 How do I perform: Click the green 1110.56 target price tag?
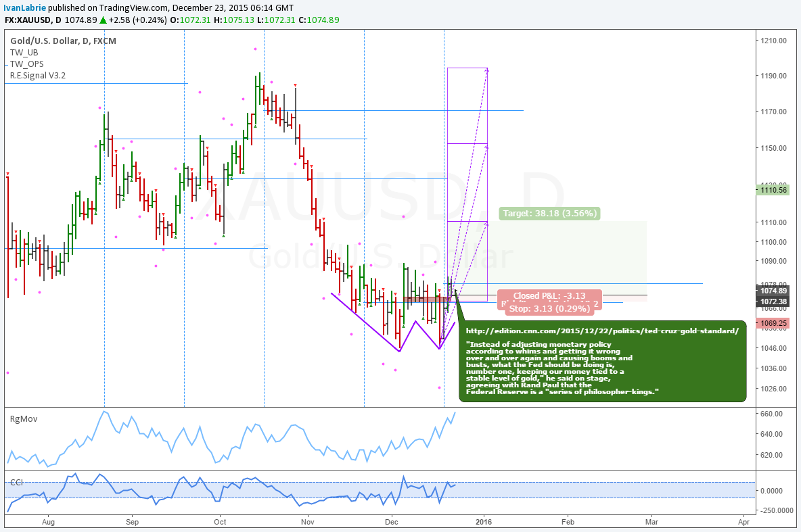[773, 190]
